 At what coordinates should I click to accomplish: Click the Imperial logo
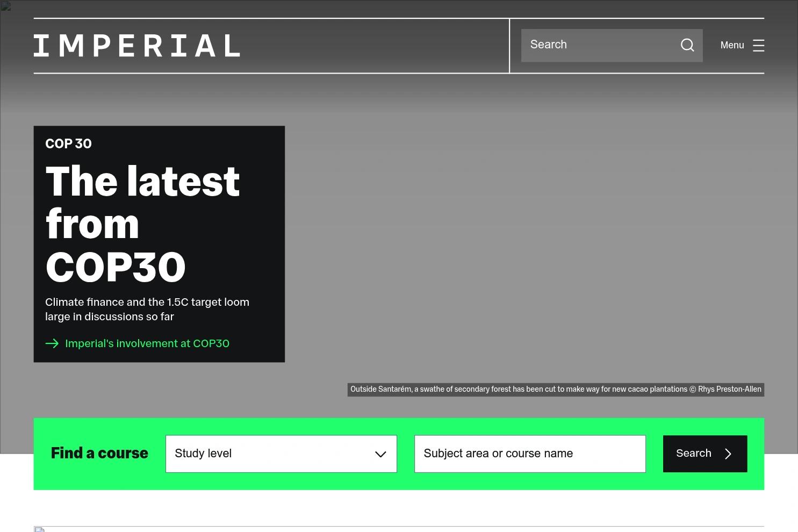137,46
